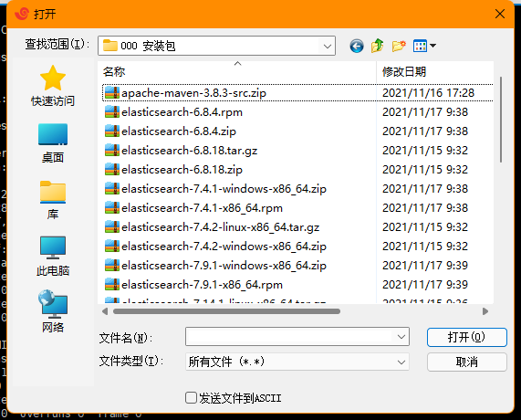The height and width of the screenshot is (420, 521).
Task: Click the archive icon of elasticsearch-6.8.18.tar.gz
Action: pos(112,151)
